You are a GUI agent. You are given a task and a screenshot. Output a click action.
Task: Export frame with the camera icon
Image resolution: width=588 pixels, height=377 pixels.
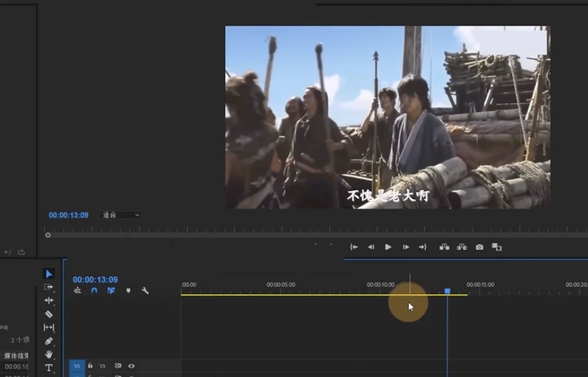(479, 247)
